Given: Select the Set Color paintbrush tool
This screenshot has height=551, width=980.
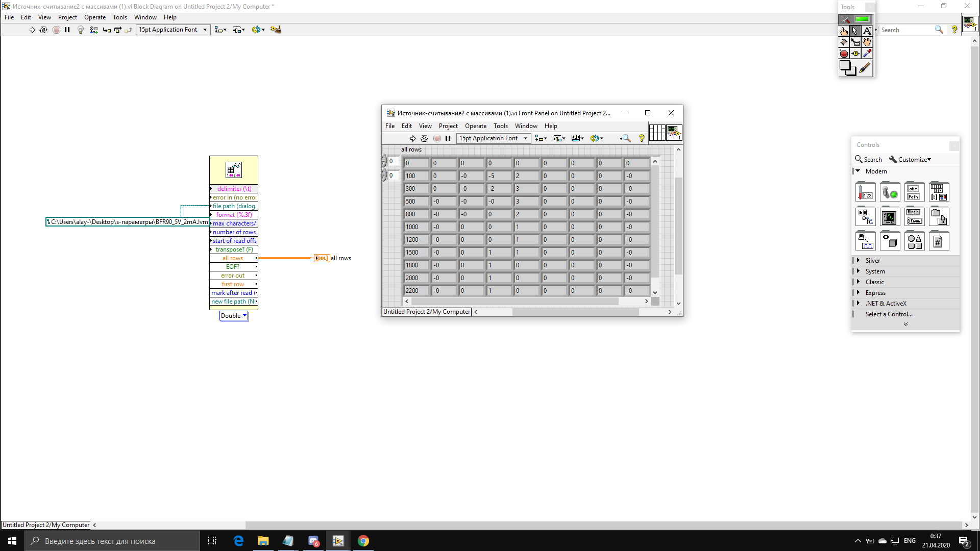Looking at the screenshot, I should tap(865, 68).
